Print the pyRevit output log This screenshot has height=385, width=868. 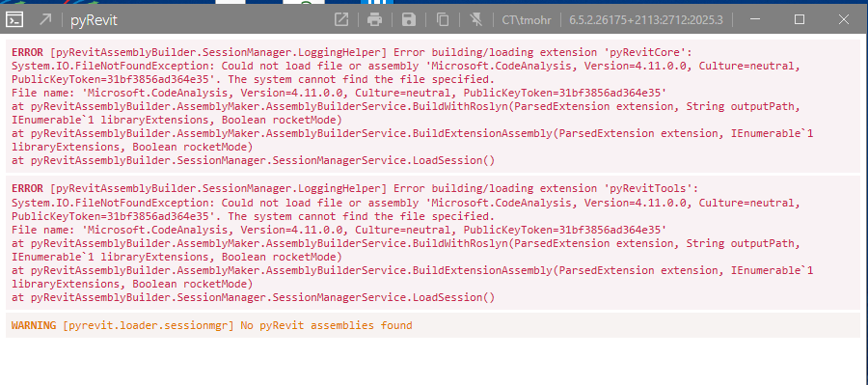tap(375, 20)
